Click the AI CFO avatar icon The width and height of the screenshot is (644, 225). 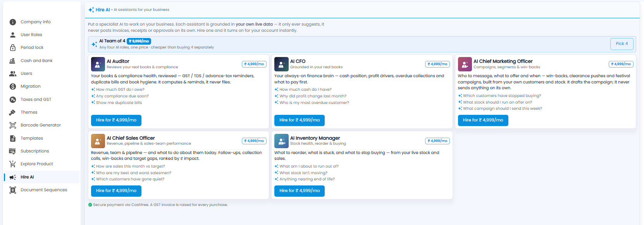[281, 64]
